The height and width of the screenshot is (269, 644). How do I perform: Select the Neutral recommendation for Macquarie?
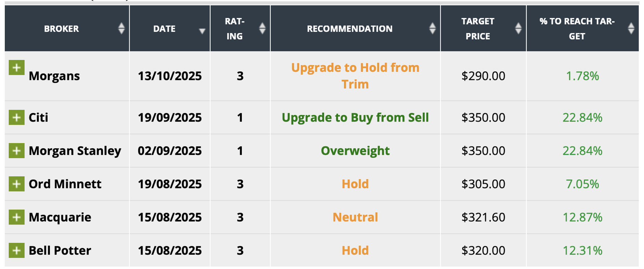tap(355, 217)
